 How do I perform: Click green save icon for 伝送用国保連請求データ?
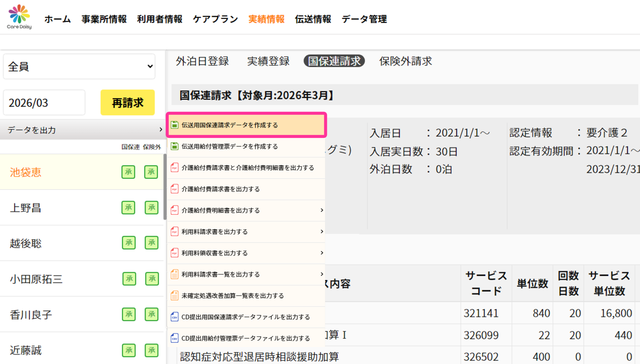coord(175,125)
